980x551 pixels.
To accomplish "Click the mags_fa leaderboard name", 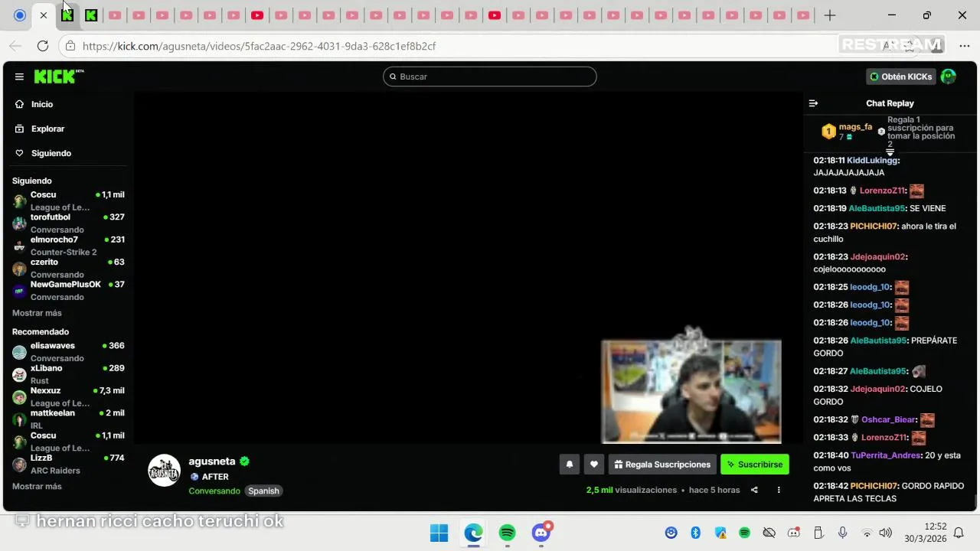I will click(855, 127).
